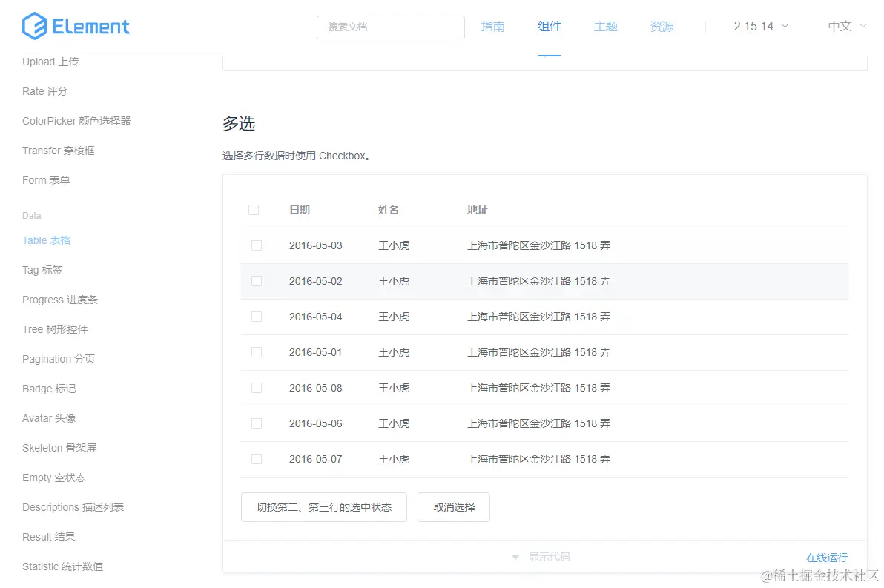The height and width of the screenshot is (588, 884).
Task: Go to ColorPicker 颜色选择器 in sidebar
Action: [x=76, y=121]
